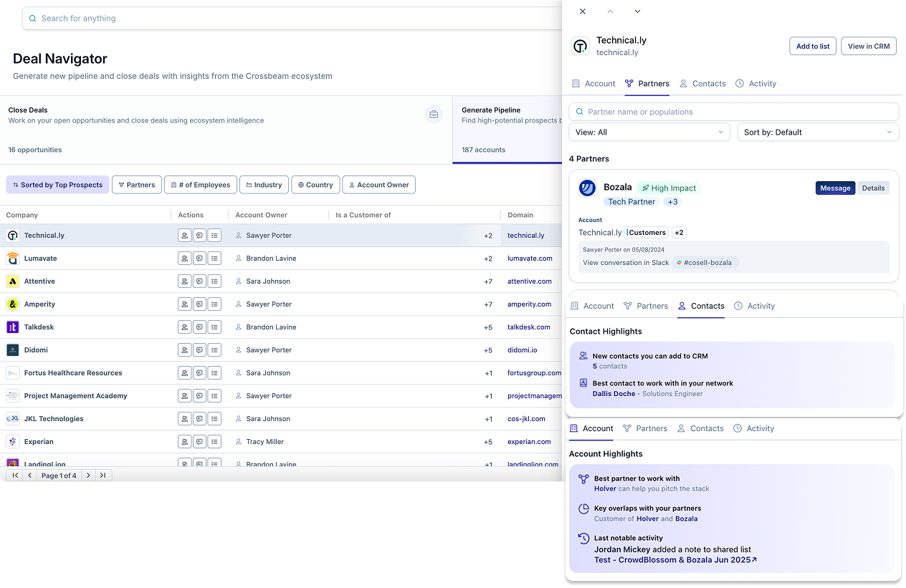Click Customers tag next to Technical.ly
Image resolution: width=906 pixels, height=588 pixels.
pos(647,233)
